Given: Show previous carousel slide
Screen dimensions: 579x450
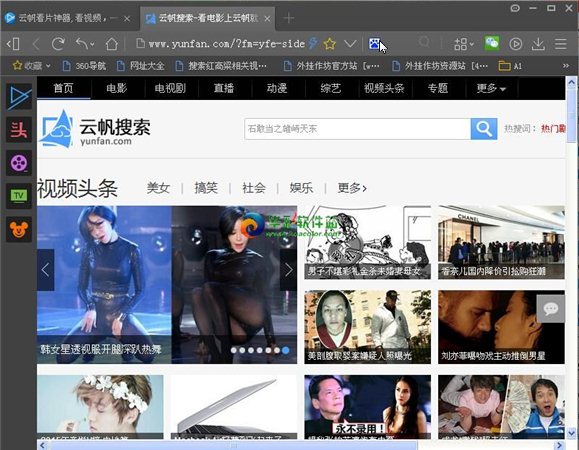Looking at the screenshot, I should click(45, 270).
